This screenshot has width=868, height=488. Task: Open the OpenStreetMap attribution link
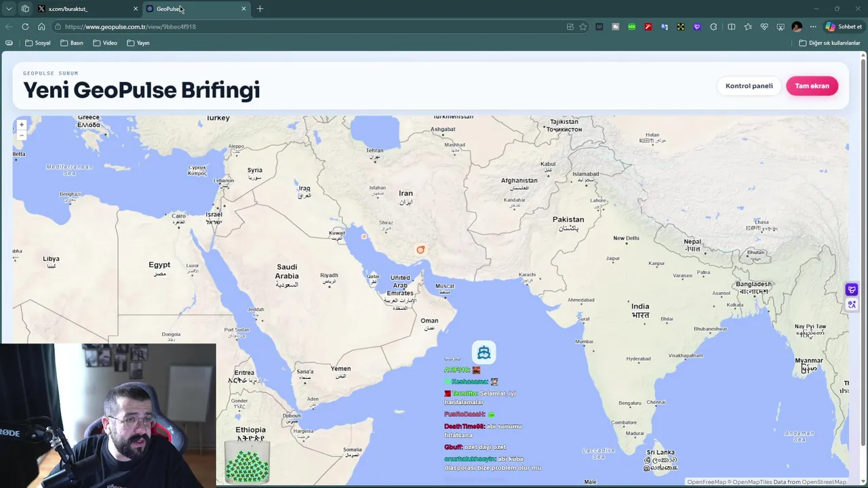[x=824, y=482]
